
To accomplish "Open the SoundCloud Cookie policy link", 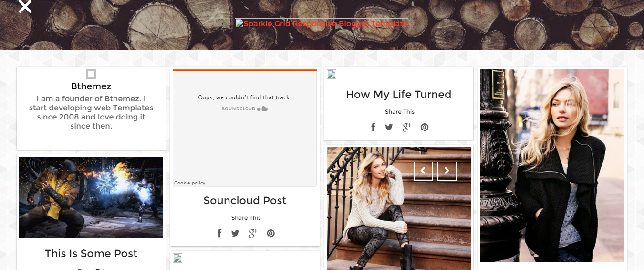I will coord(189,183).
